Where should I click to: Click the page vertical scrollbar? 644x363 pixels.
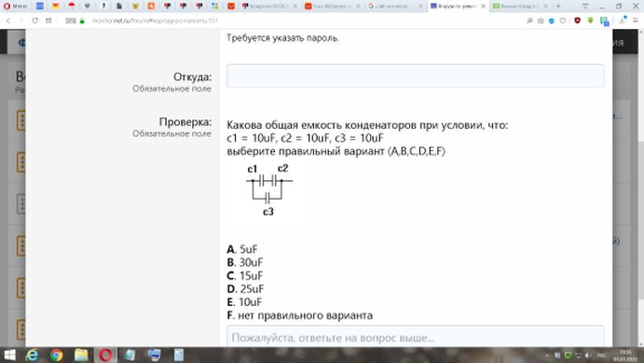point(640,220)
